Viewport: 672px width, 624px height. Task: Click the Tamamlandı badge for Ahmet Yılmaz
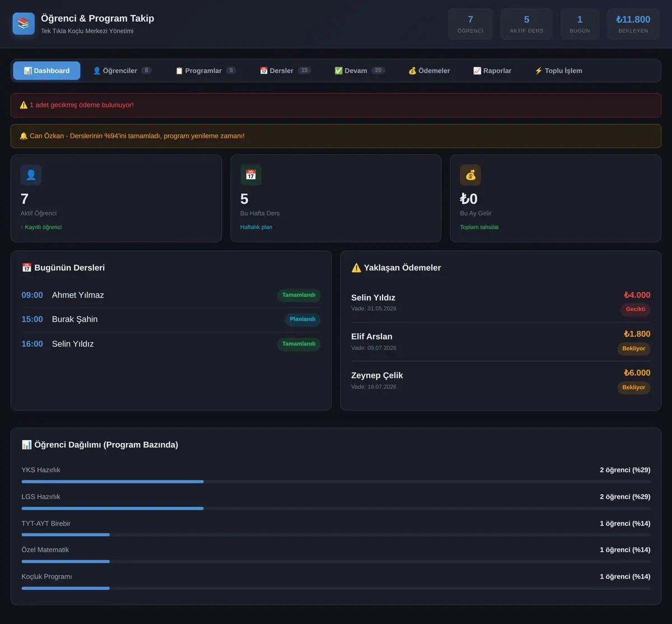click(298, 295)
